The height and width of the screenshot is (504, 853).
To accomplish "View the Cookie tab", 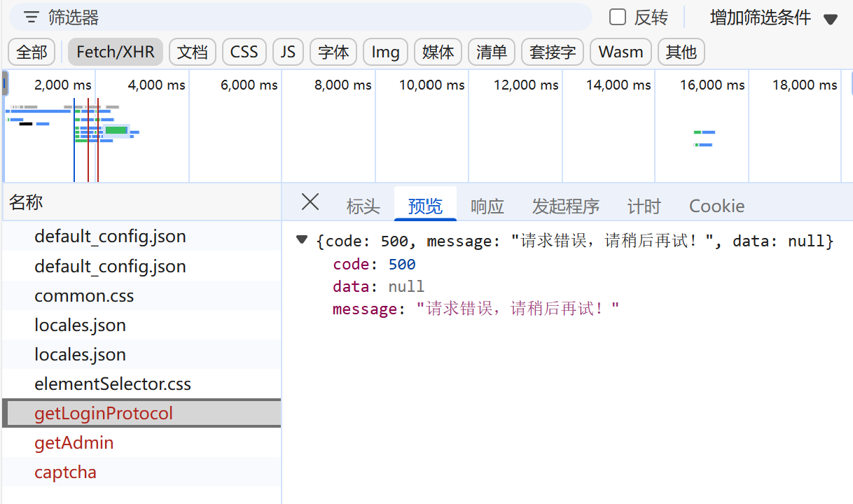I will [716, 206].
